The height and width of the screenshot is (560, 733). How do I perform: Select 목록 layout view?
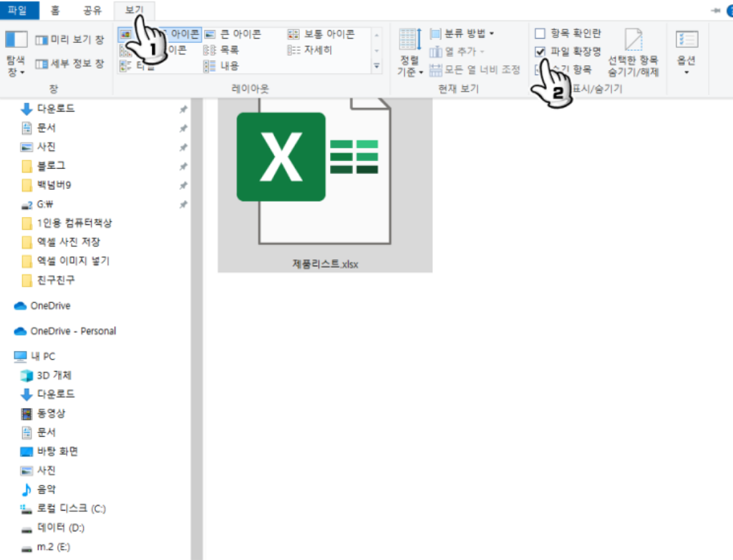[x=221, y=50]
